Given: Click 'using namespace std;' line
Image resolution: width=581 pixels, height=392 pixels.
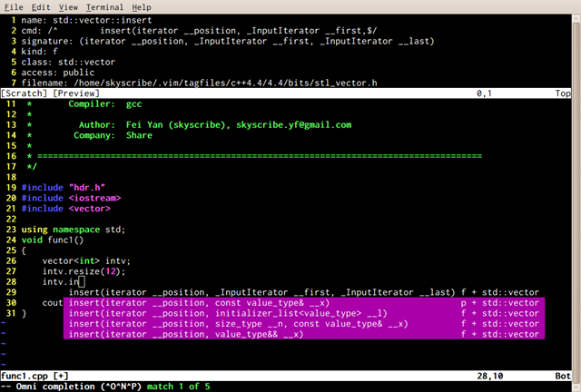Looking at the screenshot, I should (x=74, y=230).
